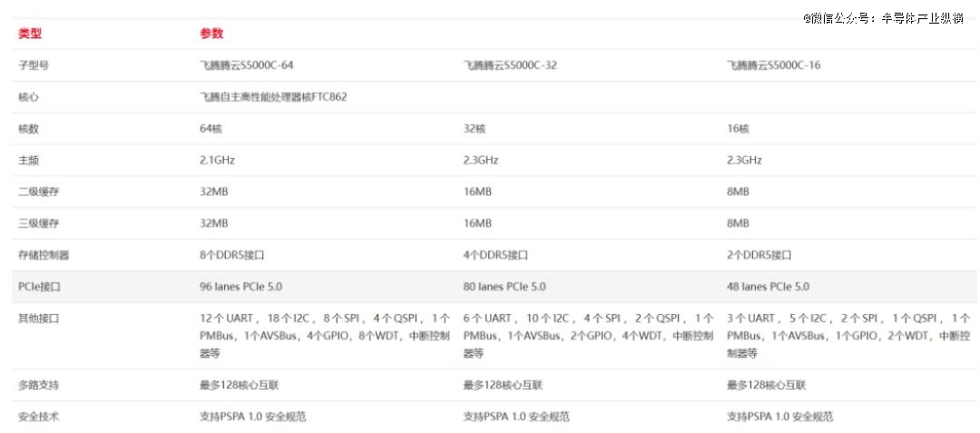
Task: Click the cell starting with 6个UART
Action: [589, 336]
